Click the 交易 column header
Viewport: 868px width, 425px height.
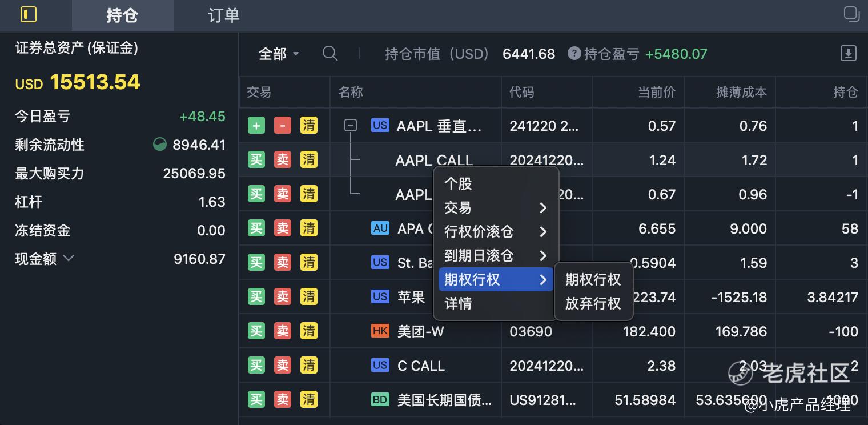click(284, 92)
